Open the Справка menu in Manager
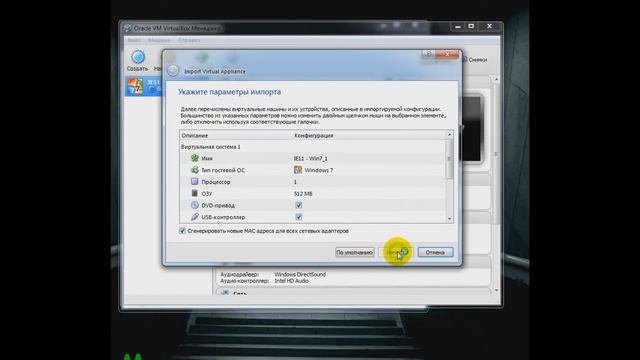The width and height of the screenshot is (640, 360). point(189,40)
